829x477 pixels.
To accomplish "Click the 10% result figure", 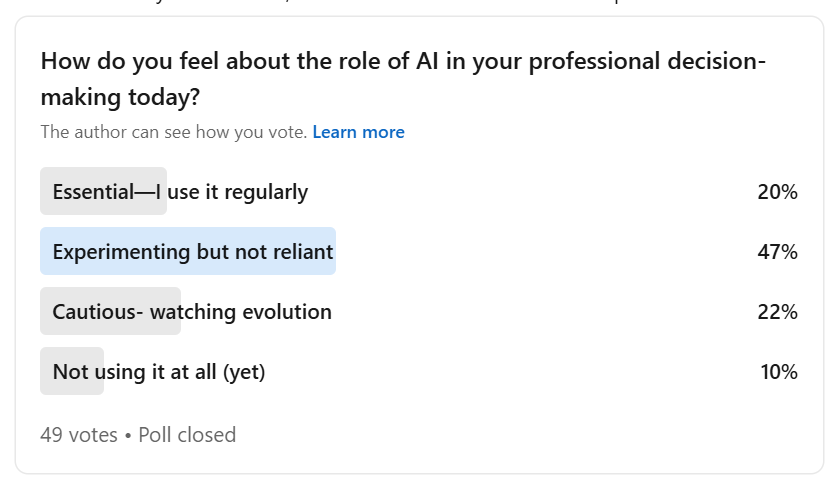I will (x=778, y=372).
